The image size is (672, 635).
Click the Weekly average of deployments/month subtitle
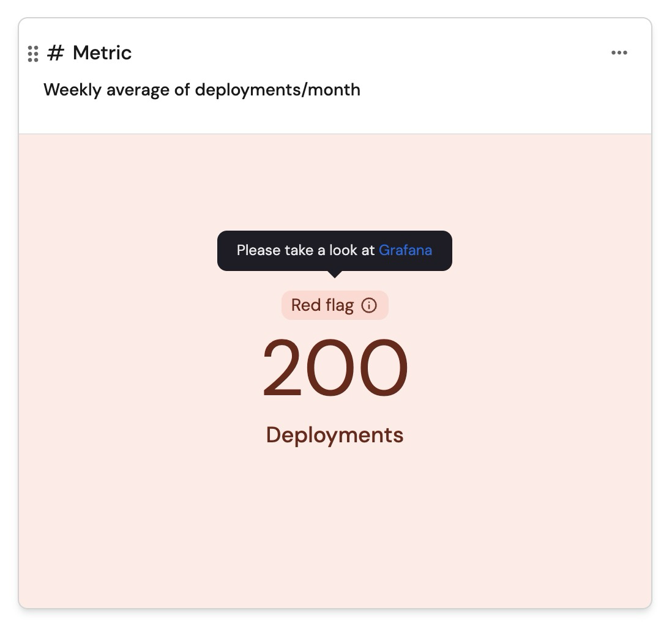tap(201, 90)
